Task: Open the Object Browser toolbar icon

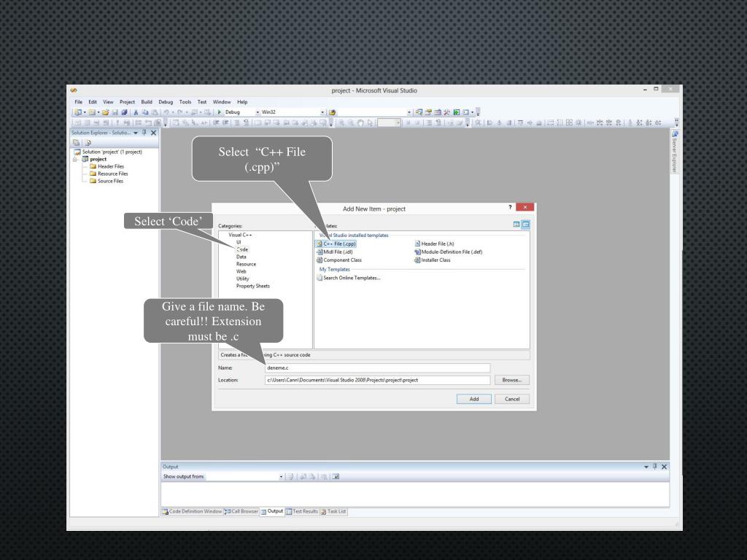Action: tap(438, 112)
